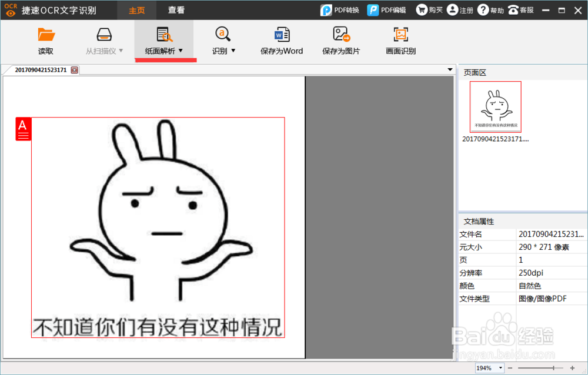
Task: Click the zoom slider handle
Action: click(553, 369)
